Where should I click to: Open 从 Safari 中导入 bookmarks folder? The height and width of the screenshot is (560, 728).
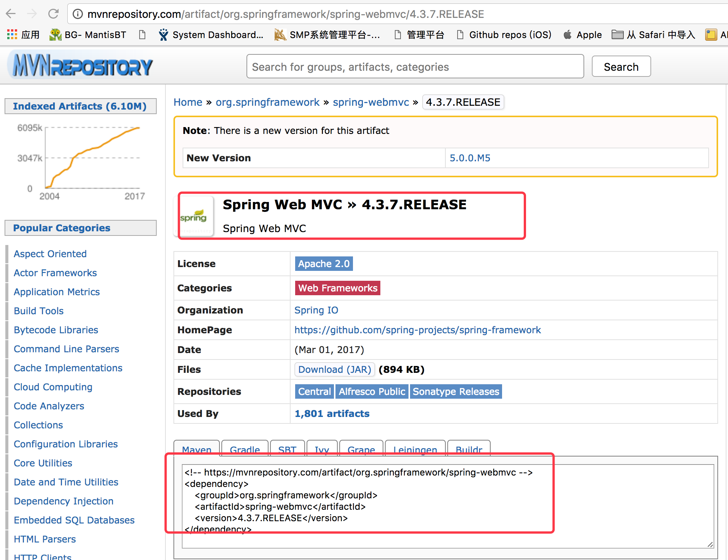[x=653, y=35]
